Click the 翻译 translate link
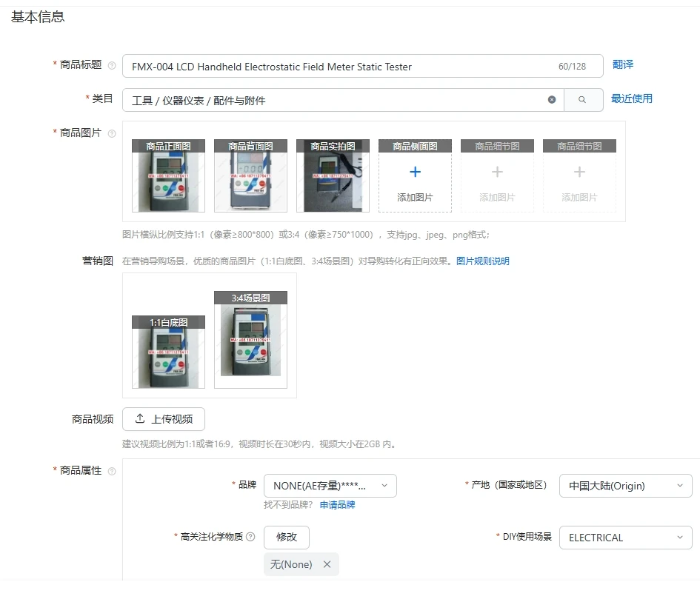This screenshot has height=602, width=700. click(x=623, y=64)
